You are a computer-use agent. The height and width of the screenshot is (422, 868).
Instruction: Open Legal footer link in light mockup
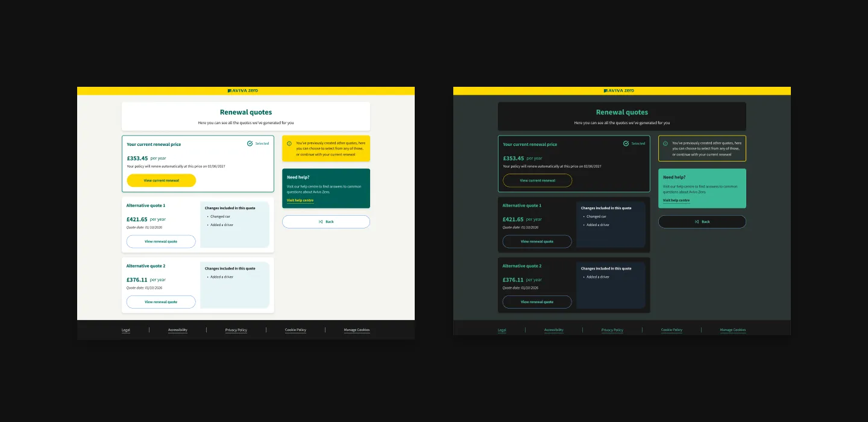pos(126,330)
